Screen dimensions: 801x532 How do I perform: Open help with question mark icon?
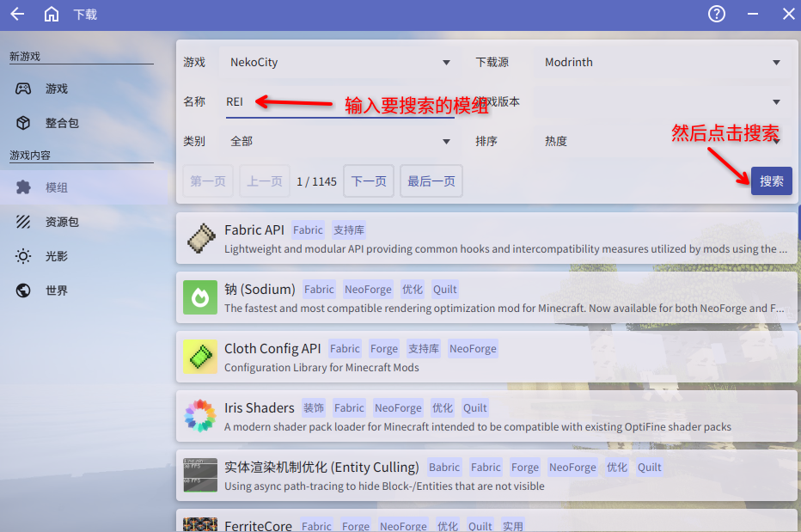click(716, 15)
